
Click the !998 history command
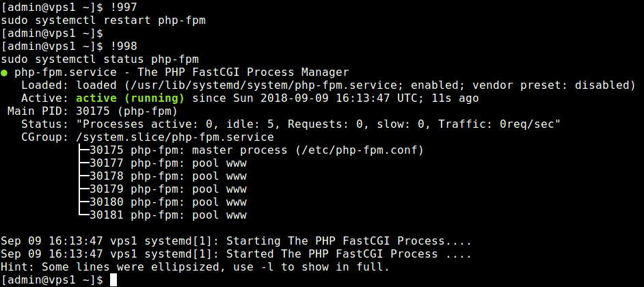[118, 46]
